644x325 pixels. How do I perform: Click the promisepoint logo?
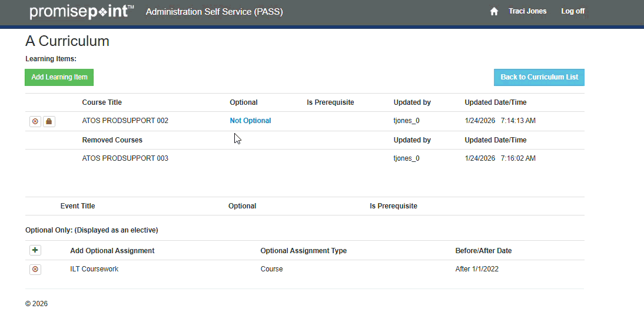[81, 12]
